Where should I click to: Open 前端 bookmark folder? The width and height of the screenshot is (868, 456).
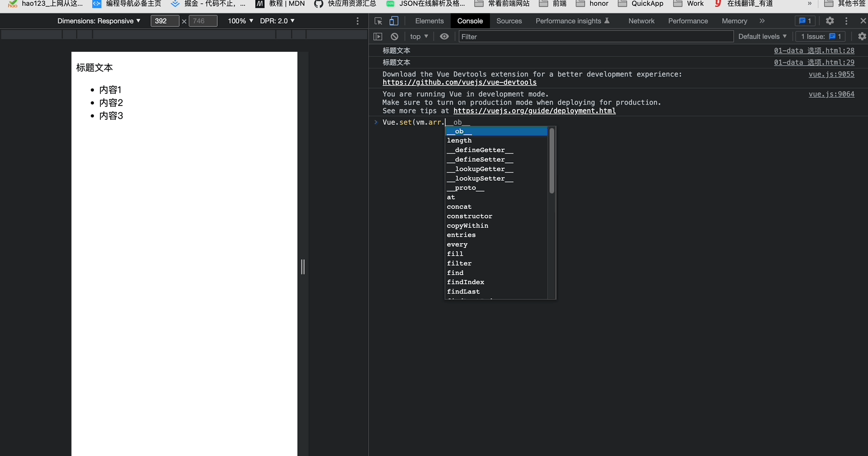coord(553,3)
